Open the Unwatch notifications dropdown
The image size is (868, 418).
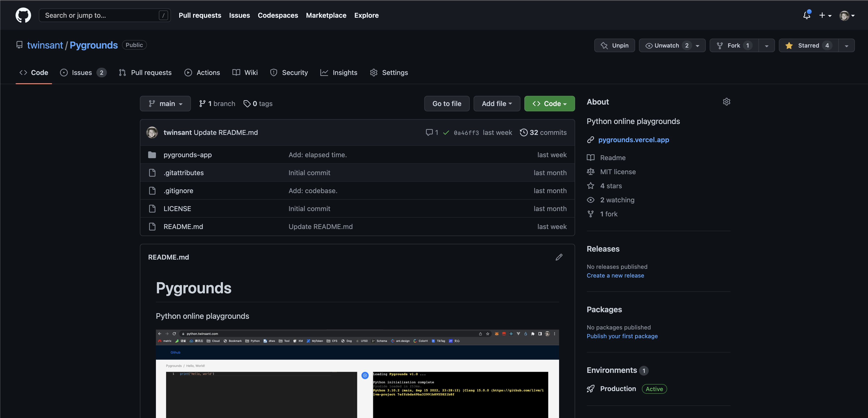click(x=672, y=45)
